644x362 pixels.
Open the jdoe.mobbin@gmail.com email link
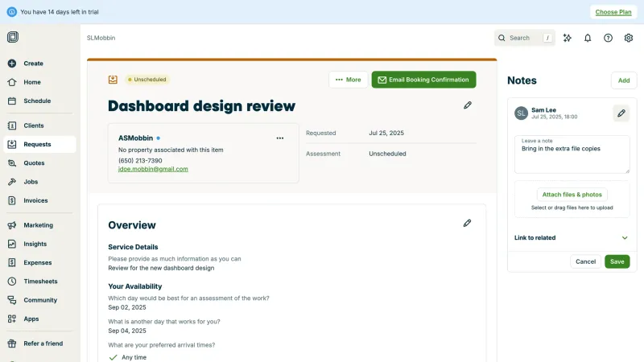click(153, 169)
